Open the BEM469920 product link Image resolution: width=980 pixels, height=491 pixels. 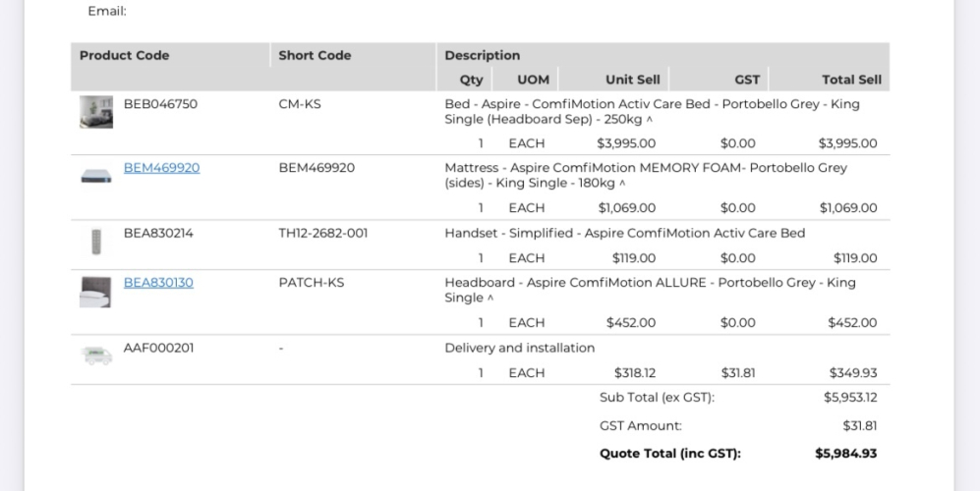tap(161, 168)
